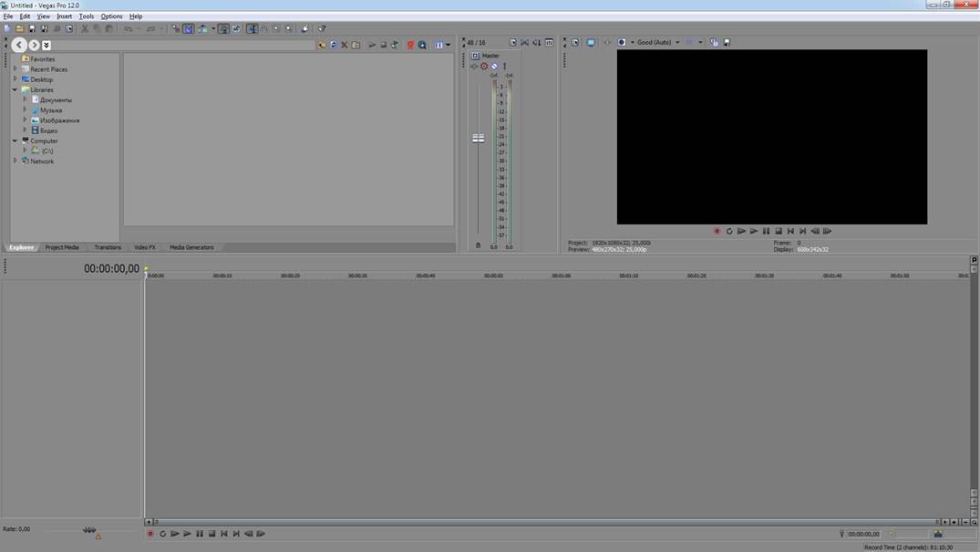Save preview snapshot to file
The width and height of the screenshot is (980, 552).
(727, 43)
